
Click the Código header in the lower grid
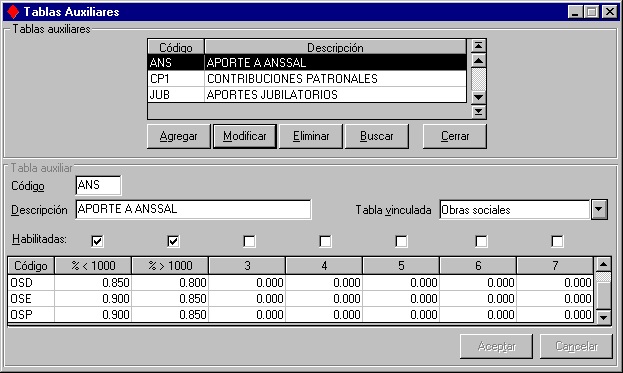click(31, 265)
